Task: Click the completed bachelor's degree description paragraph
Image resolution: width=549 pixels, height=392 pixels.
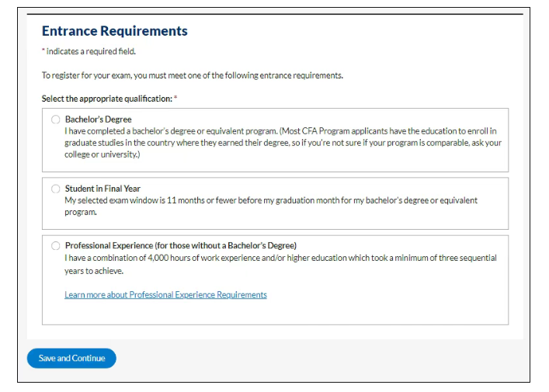Action: tap(283, 143)
